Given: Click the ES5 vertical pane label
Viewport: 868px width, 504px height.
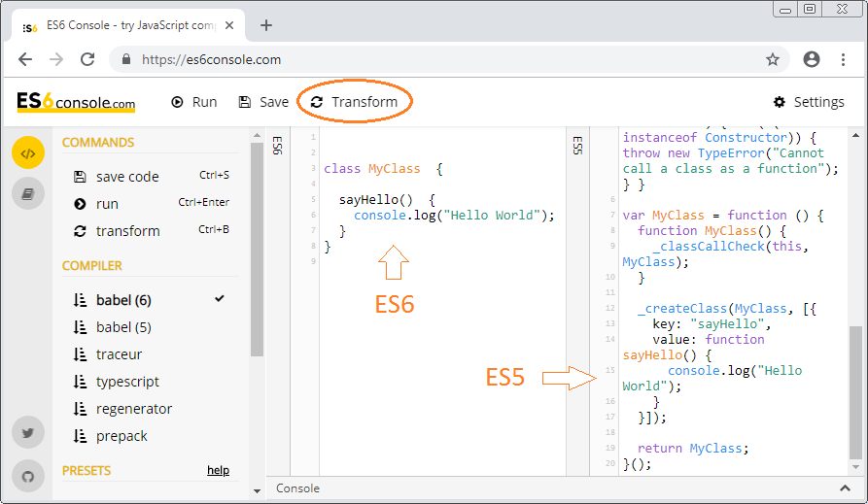Looking at the screenshot, I should 577,146.
